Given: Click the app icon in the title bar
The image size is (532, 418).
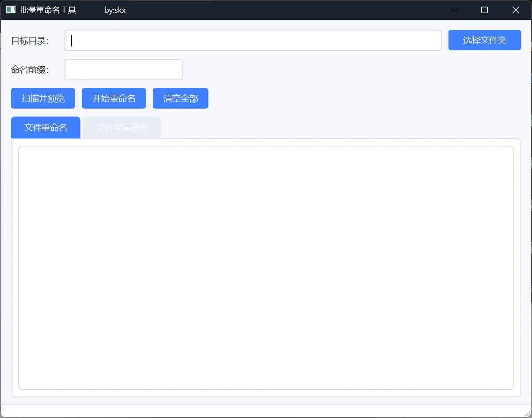Looking at the screenshot, I should click(x=11, y=10).
